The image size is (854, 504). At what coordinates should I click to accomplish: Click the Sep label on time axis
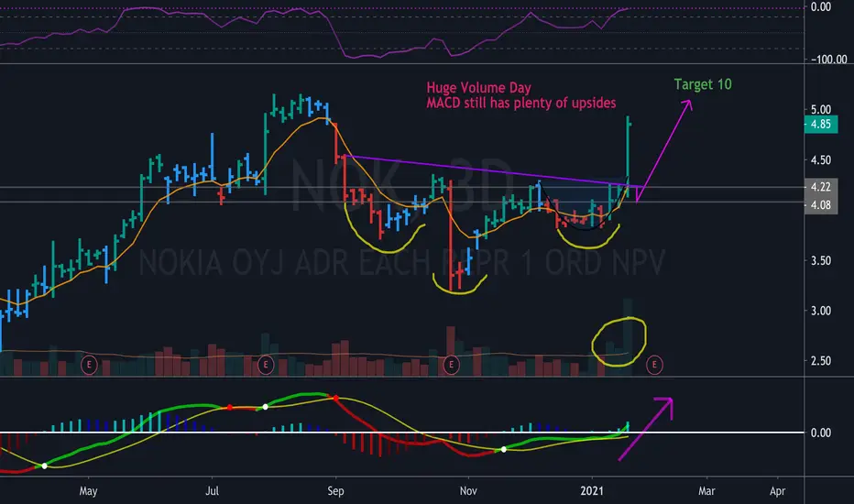coord(335,491)
